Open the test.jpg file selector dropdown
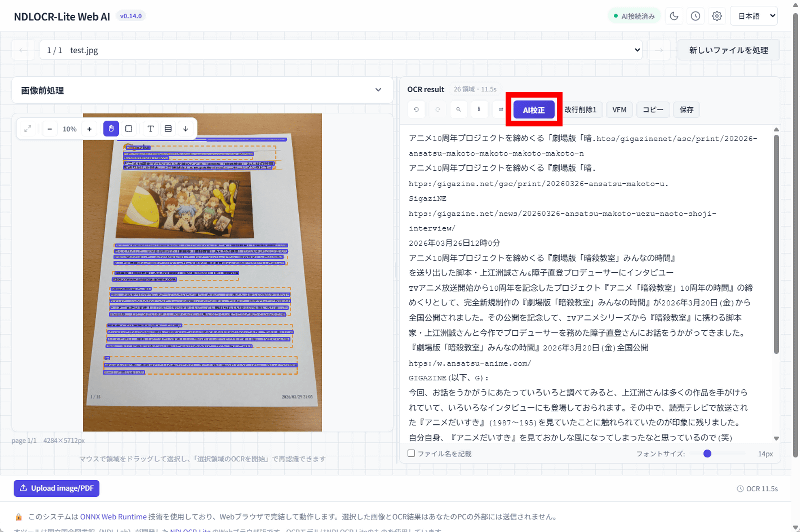The image size is (800, 532). pos(340,49)
